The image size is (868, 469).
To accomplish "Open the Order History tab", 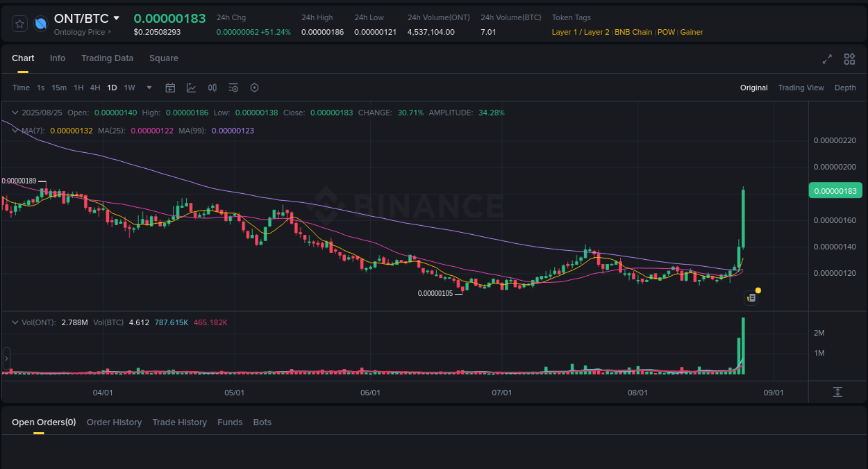I will tap(114, 422).
